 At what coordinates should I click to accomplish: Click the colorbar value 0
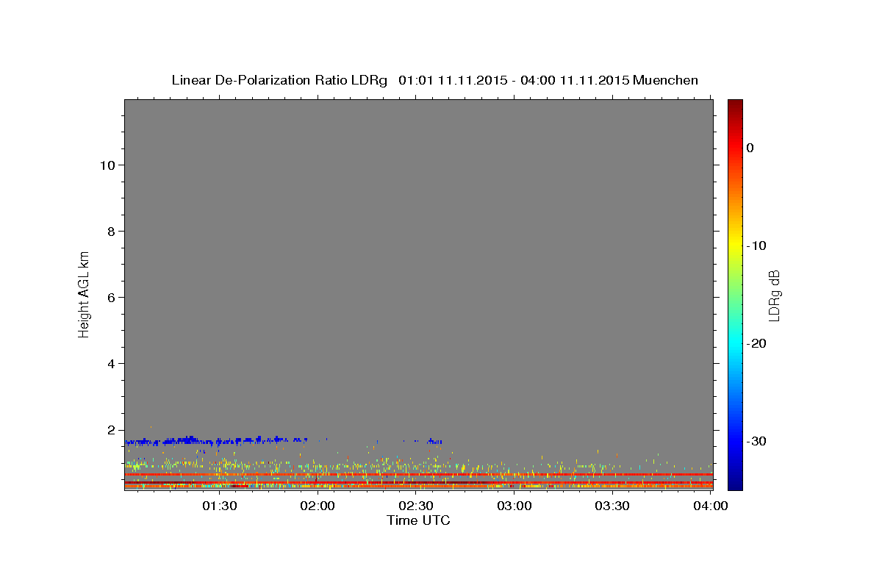tap(750, 148)
